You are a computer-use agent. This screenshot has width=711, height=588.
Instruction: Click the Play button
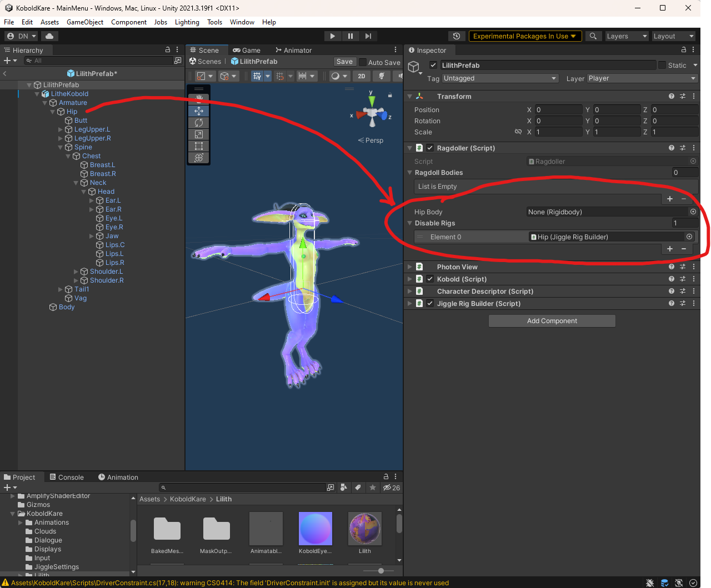333,36
